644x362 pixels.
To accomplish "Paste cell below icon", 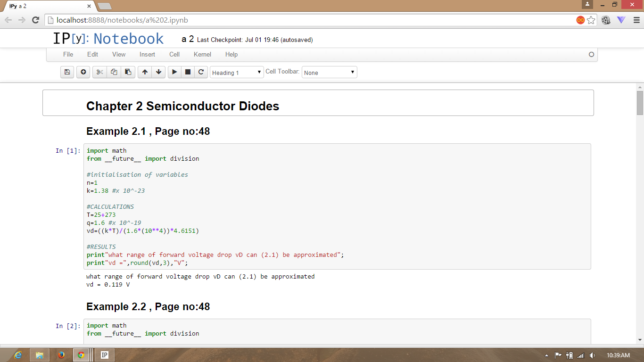I will click(x=128, y=72).
